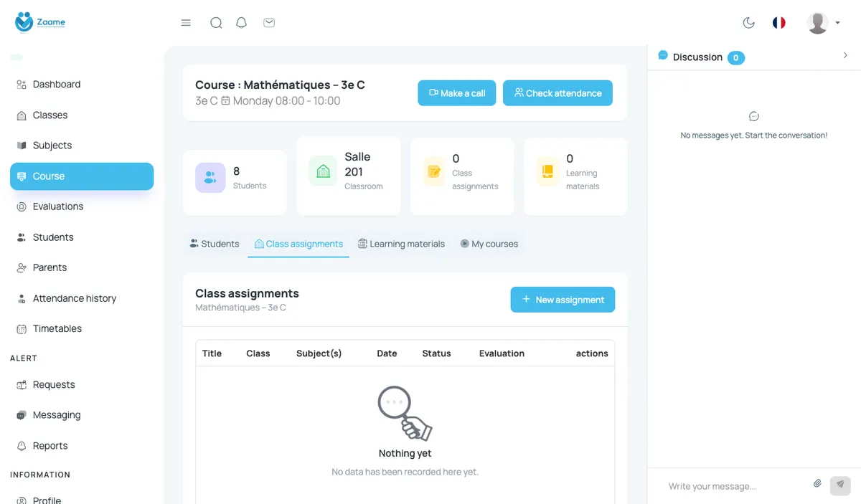Open Timetables in sidebar

82,329
